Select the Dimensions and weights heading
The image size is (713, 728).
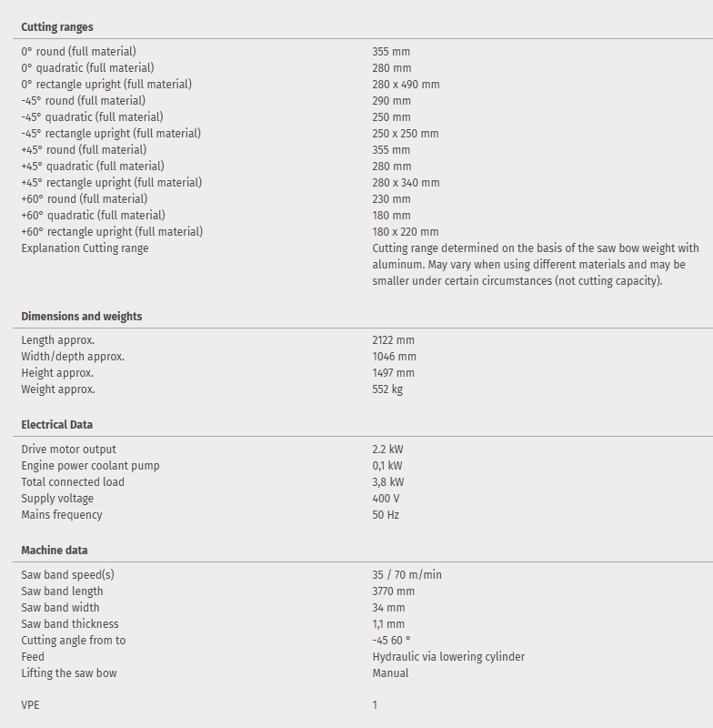click(x=82, y=317)
